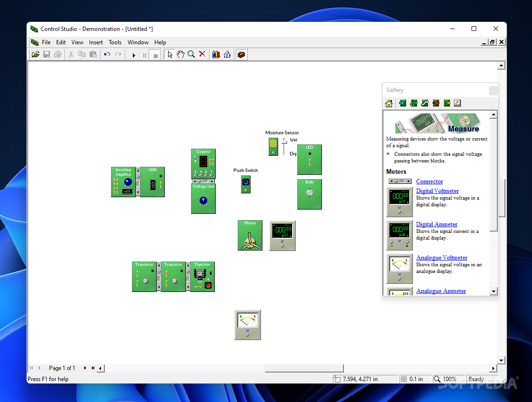Select the Motor block
Viewport: 532px width, 402px height.
(x=250, y=235)
